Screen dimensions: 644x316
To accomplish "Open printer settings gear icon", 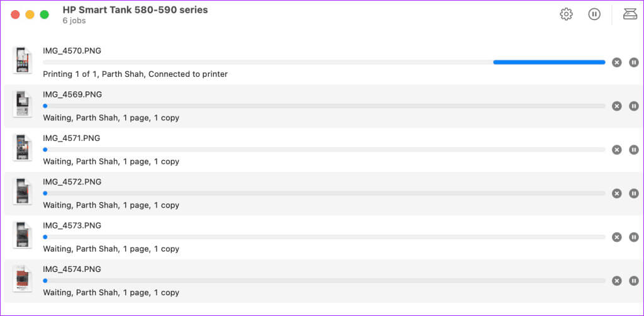I will [x=566, y=14].
